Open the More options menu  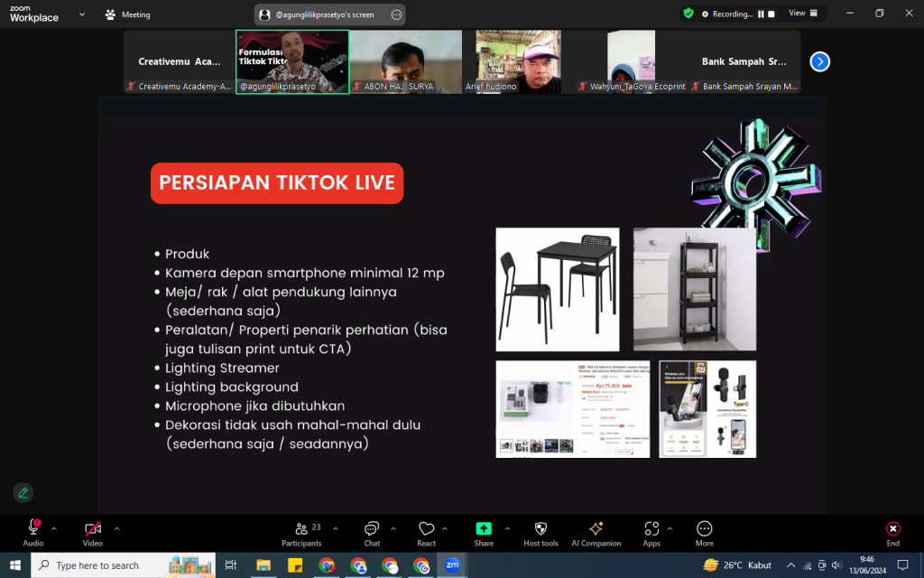point(704,533)
